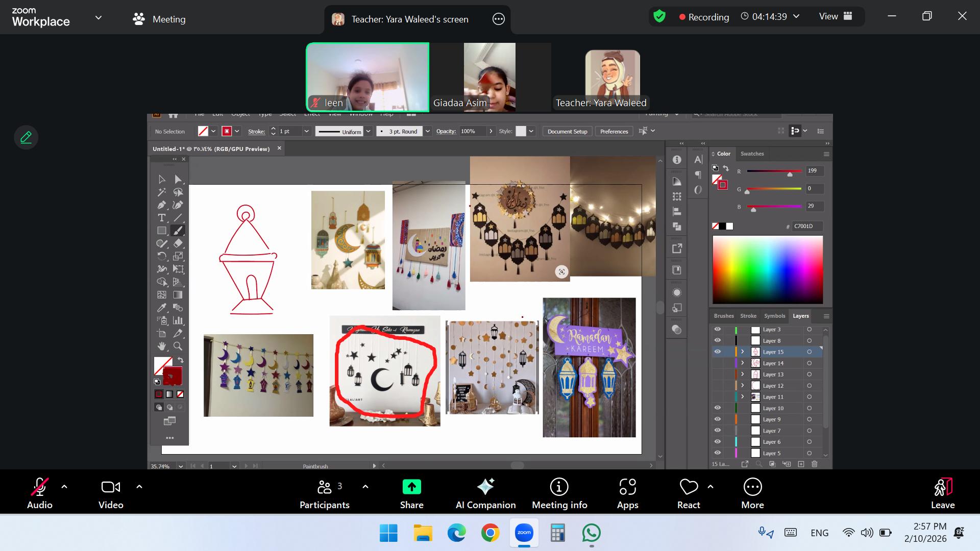Screen dimensions: 980x551
Task: Activate the Hand tool
Action: coord(162,346)
